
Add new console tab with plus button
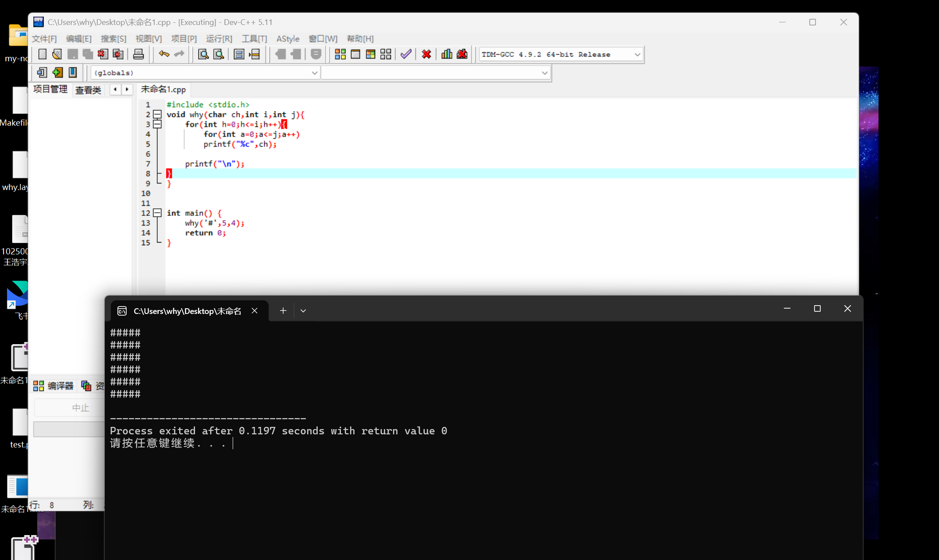click(283, 311)
